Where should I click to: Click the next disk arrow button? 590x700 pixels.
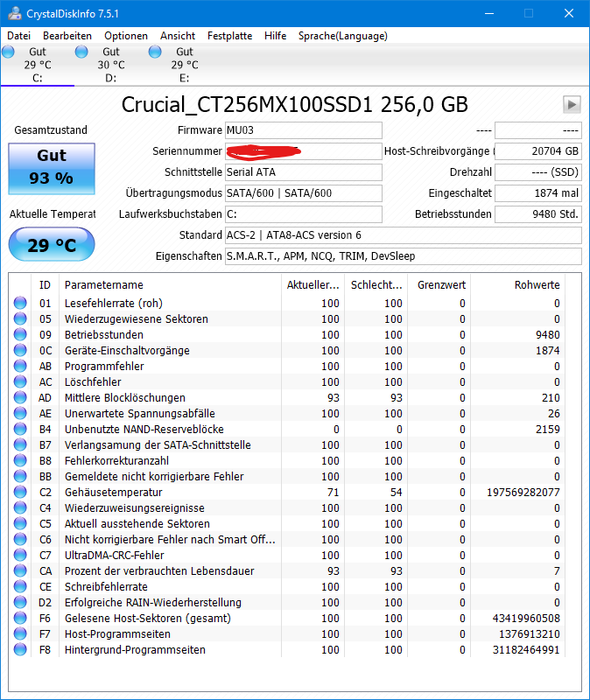click(572, 105)
